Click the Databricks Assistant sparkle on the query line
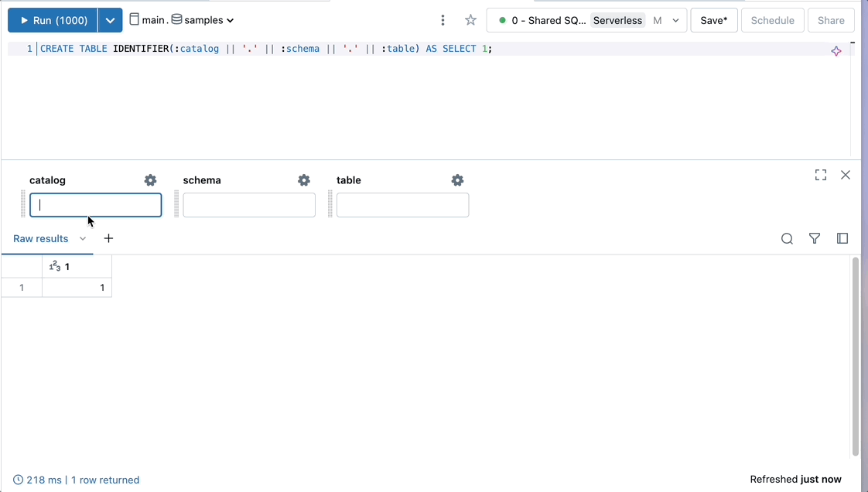868x492 pixels. tap(836, 50)
